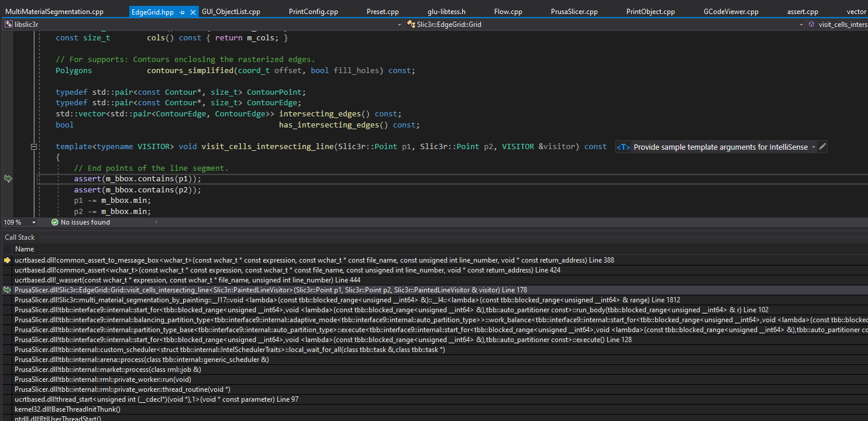The height and width of the screenshot is (421, 868).
Task: Click the Slic3r::EdgeGrid::Grid class icon
Action: [412, 25]
